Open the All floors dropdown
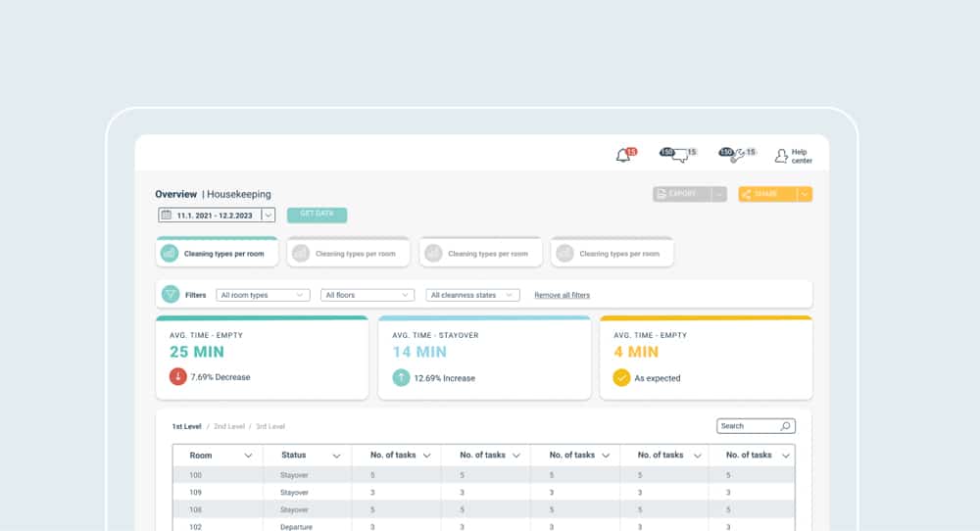This screenshot has width=980, height=531. pos(367,295)
